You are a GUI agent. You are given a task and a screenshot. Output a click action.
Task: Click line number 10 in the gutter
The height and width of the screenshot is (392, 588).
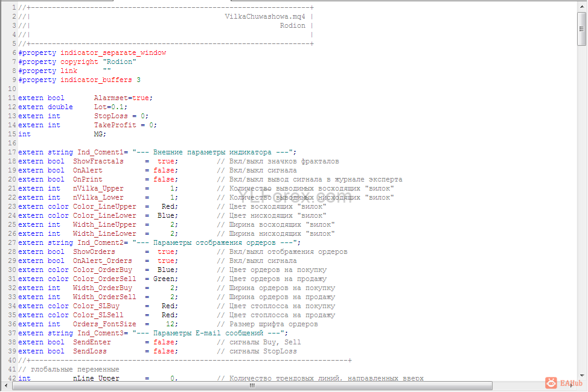click(x=12, y=89)
